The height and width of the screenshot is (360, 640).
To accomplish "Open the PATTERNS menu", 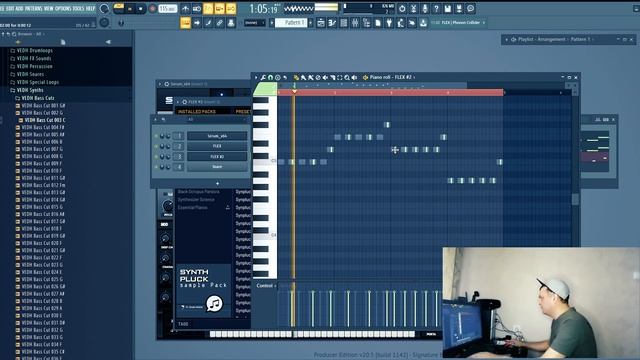I will point(33,8).
